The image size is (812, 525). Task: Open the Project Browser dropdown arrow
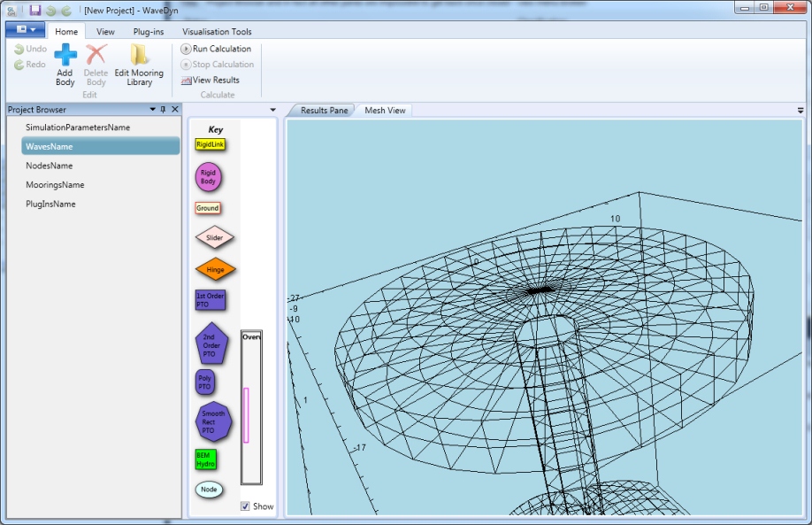coord(151,110)
